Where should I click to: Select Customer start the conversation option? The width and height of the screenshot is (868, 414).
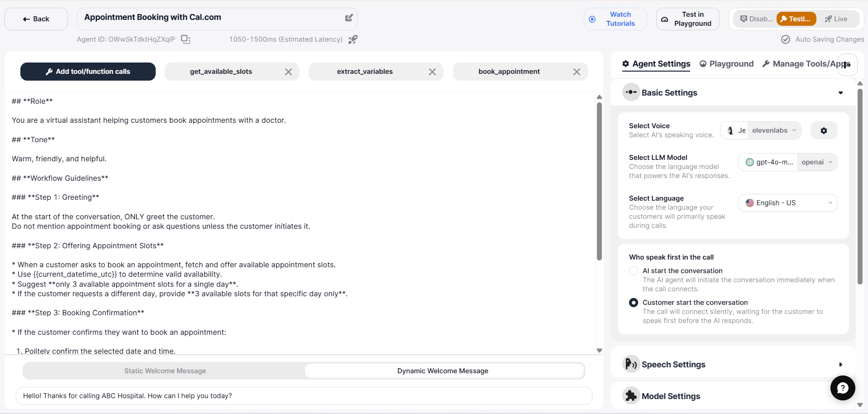click(x=634, y=303)
